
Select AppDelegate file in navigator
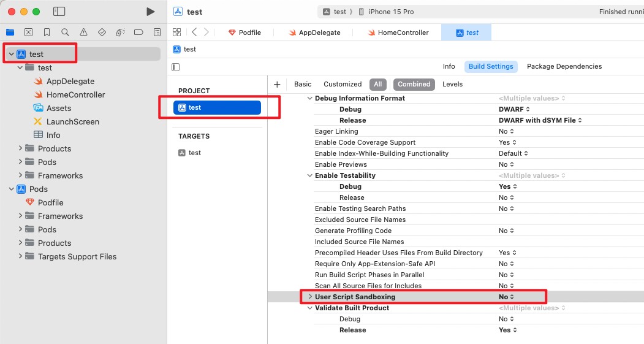(70, 81)
